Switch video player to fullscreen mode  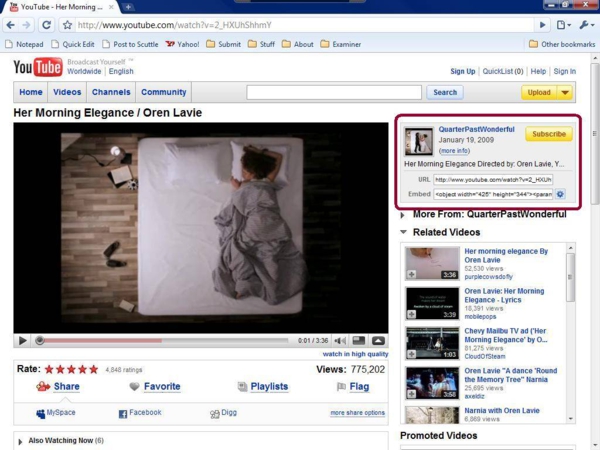[378, 341]
